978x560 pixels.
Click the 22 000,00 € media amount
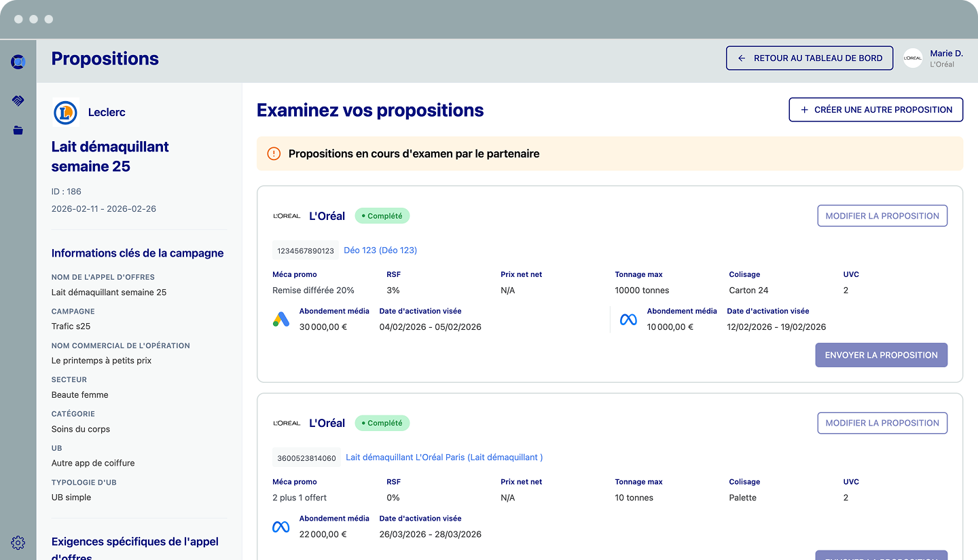click(x=323, y=534)
